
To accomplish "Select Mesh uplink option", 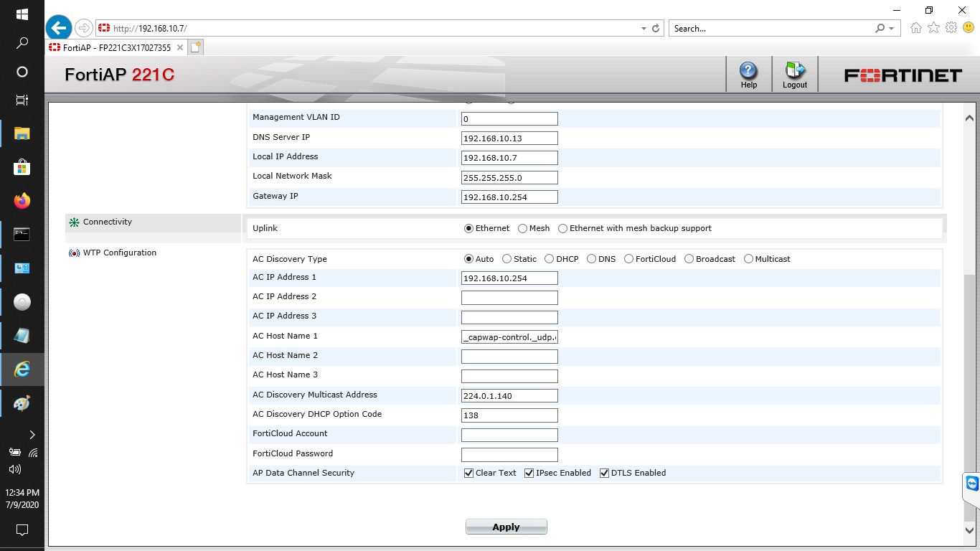I will 522,229.
